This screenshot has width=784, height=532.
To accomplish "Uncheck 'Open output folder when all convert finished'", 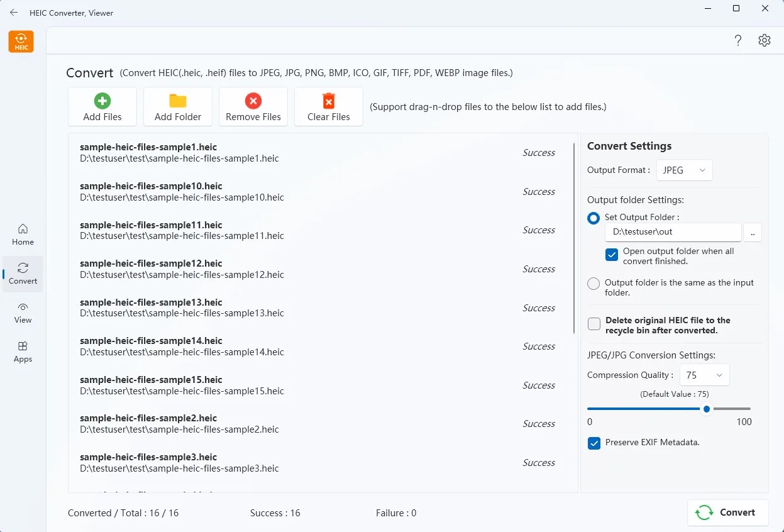I will coord(612,255).
